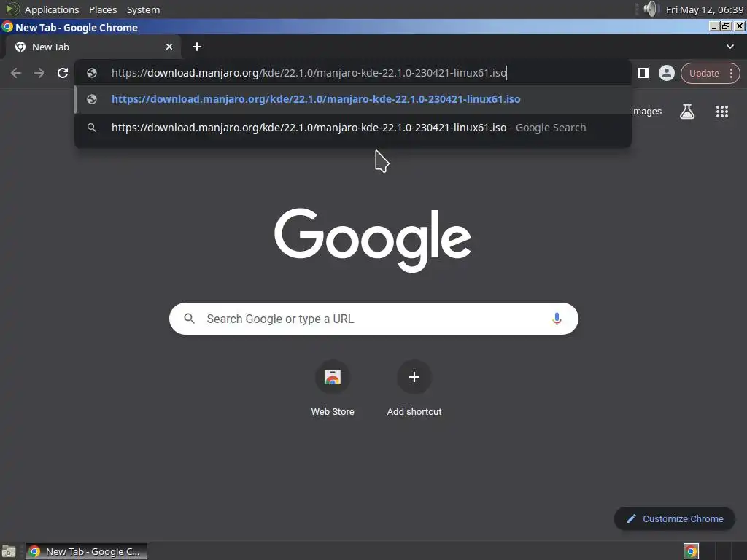Choose the Google Search suggestion row

[353, 128]
